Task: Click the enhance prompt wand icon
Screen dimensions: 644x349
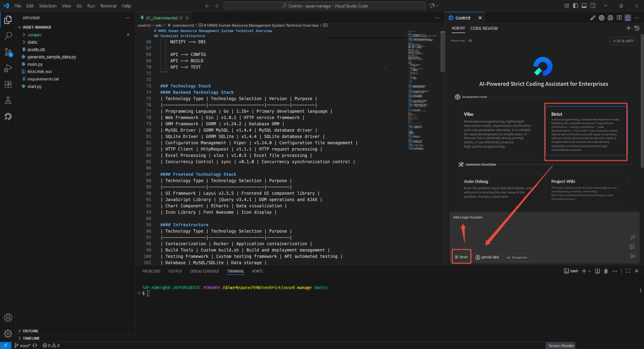Action: click(633, 237)
